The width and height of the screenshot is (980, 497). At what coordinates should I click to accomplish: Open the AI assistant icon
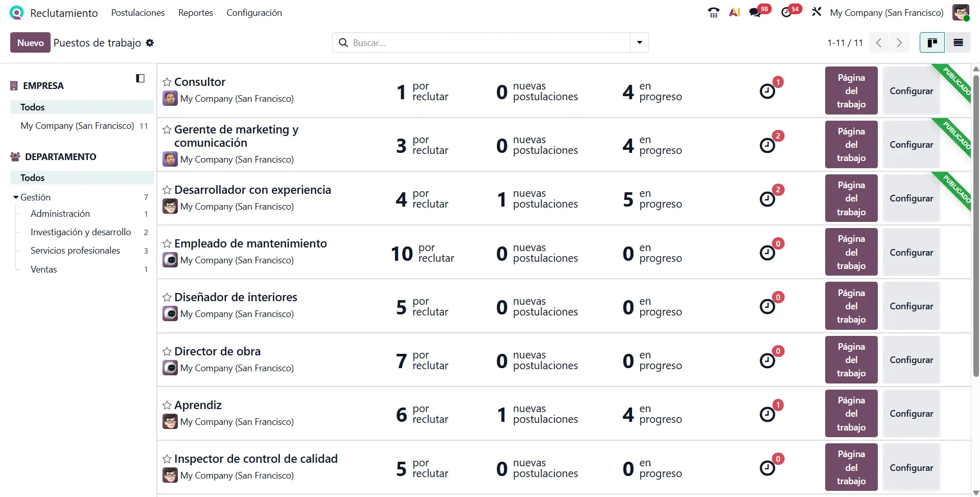pyautogui.click(x=734, y=13)
